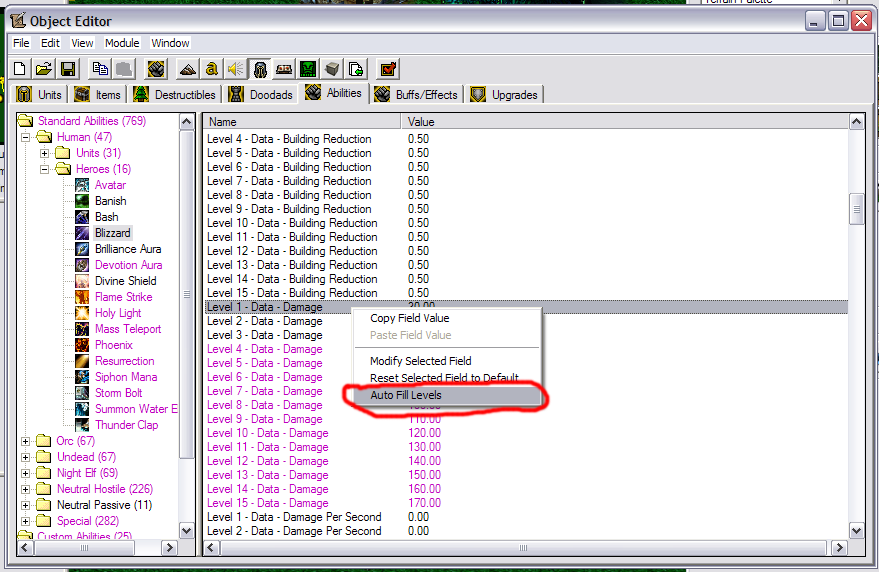Click the Value column header

pos(624,122)
